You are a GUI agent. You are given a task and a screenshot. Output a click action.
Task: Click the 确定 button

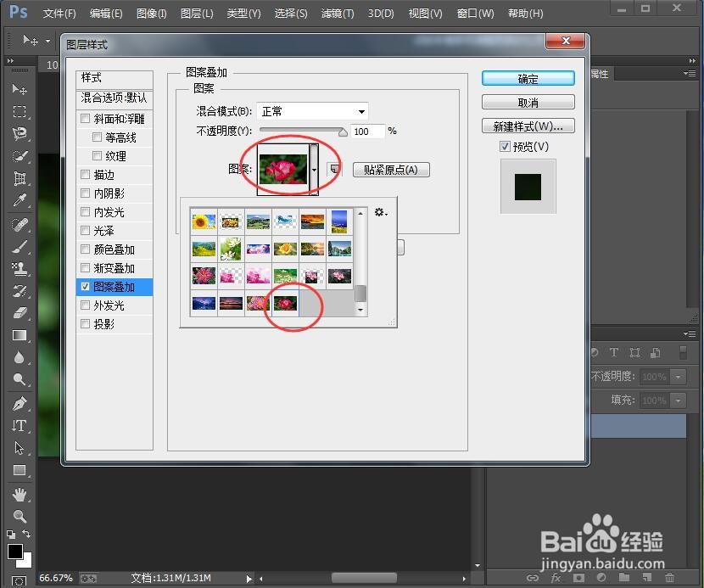point(528,79)
